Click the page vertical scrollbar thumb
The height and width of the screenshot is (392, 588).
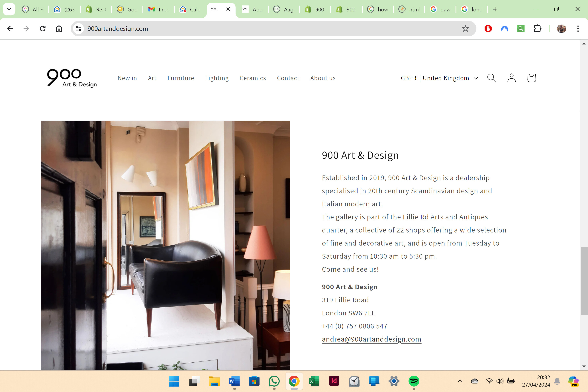[x=584, y=281]
